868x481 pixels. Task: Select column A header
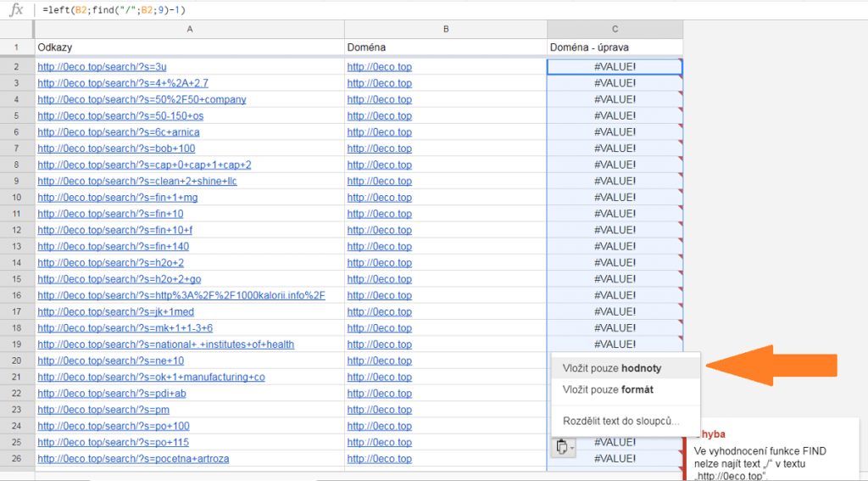point(189,30)
